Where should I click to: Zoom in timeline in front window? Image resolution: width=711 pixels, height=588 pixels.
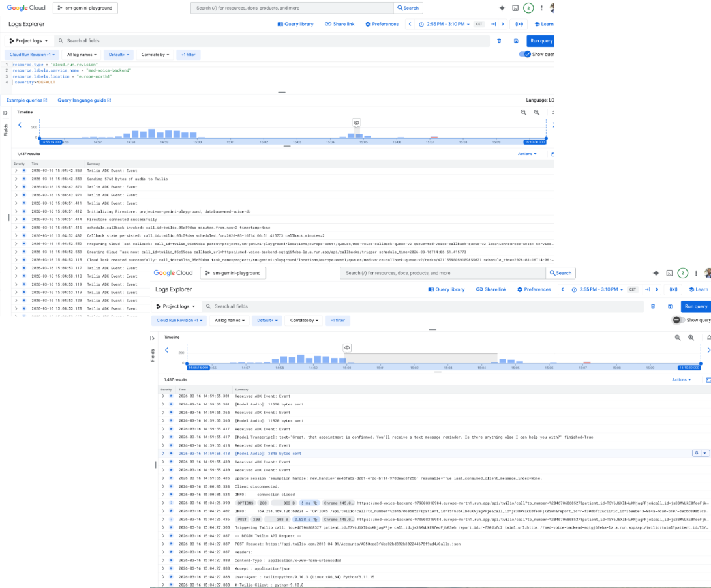691,338
